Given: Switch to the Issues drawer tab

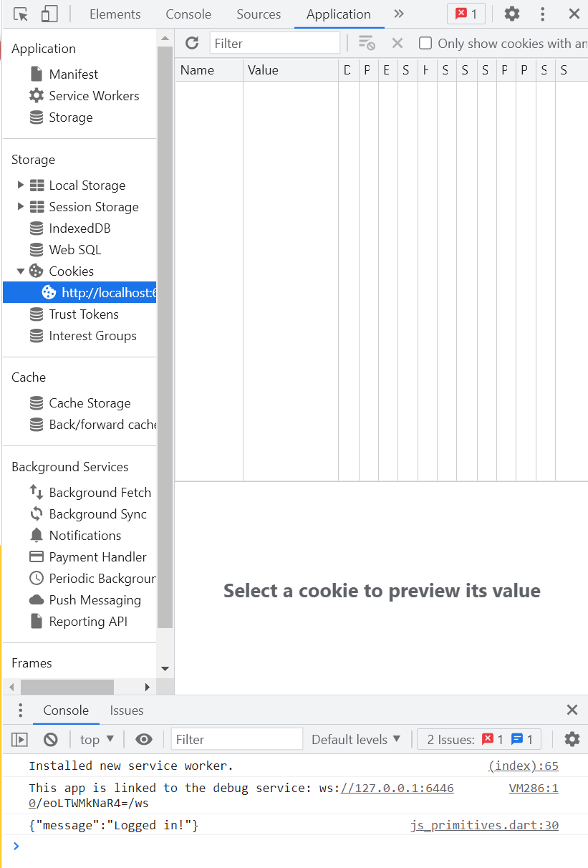Looking at the screenshot, I should coord(127,710).
